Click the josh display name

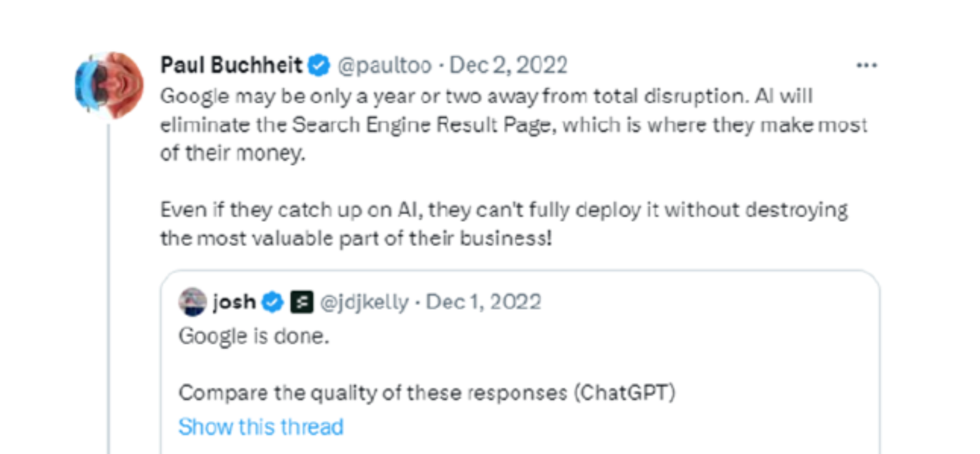tap(234, 302)
